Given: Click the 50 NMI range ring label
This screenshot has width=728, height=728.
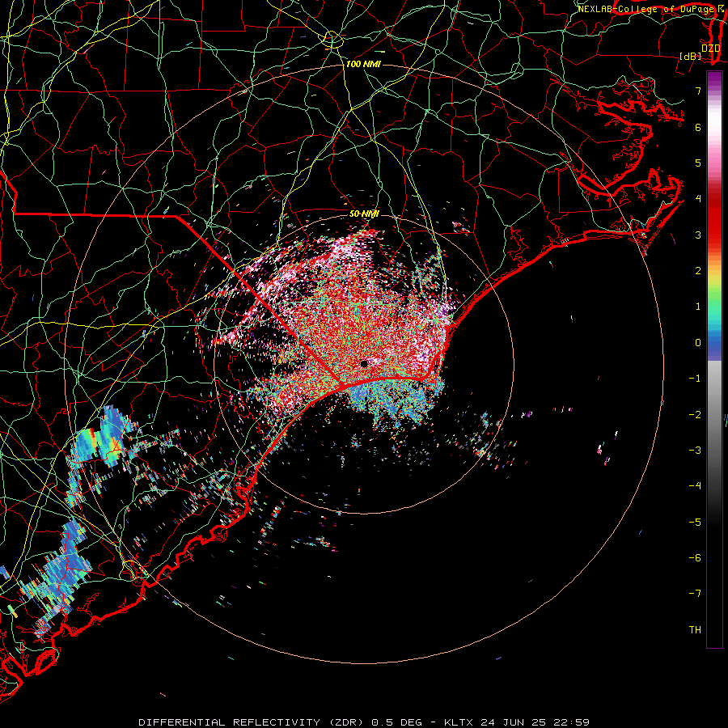Looking at the screenshot, I should (364, 214).
